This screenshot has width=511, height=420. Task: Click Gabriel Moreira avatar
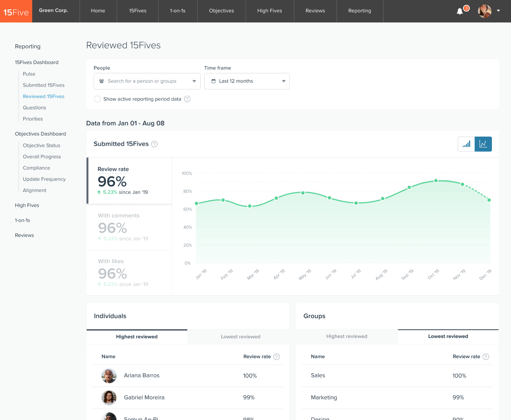click(109, 398)
